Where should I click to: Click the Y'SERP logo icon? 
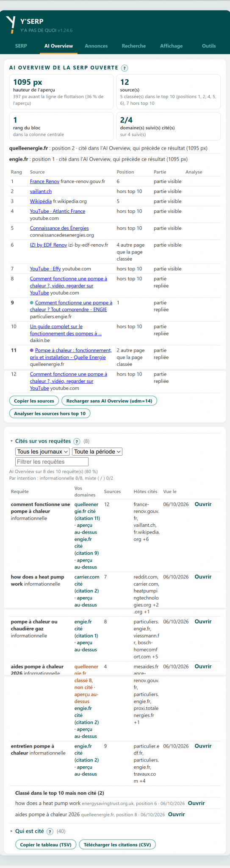point(11,25)
